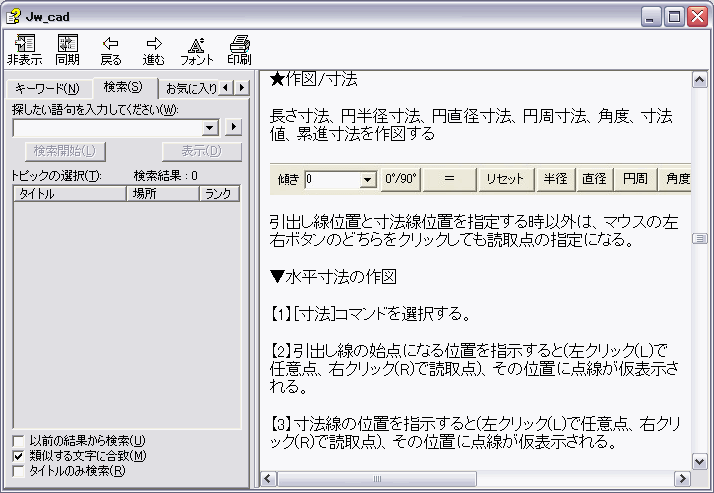The width and height of the screenshot is (714, 493).
Task: Click the horizontal scrollbar left arrow
Action: click(268, 479)
